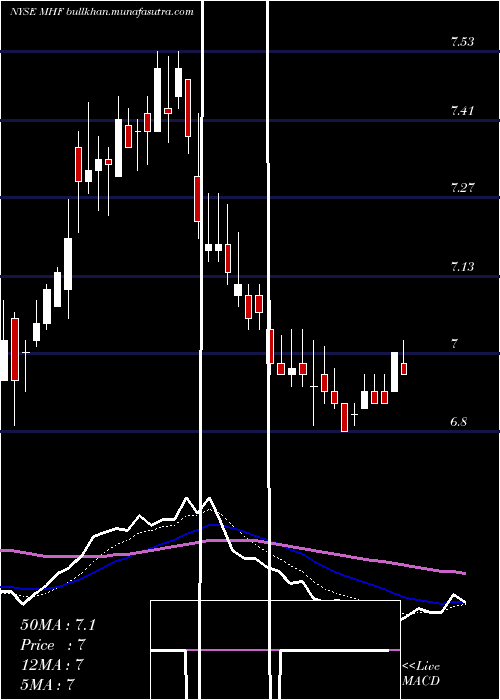Click the 12MA : 7 readout
The height and width of the screenshot is (700, 500).
tap(52, 665)
